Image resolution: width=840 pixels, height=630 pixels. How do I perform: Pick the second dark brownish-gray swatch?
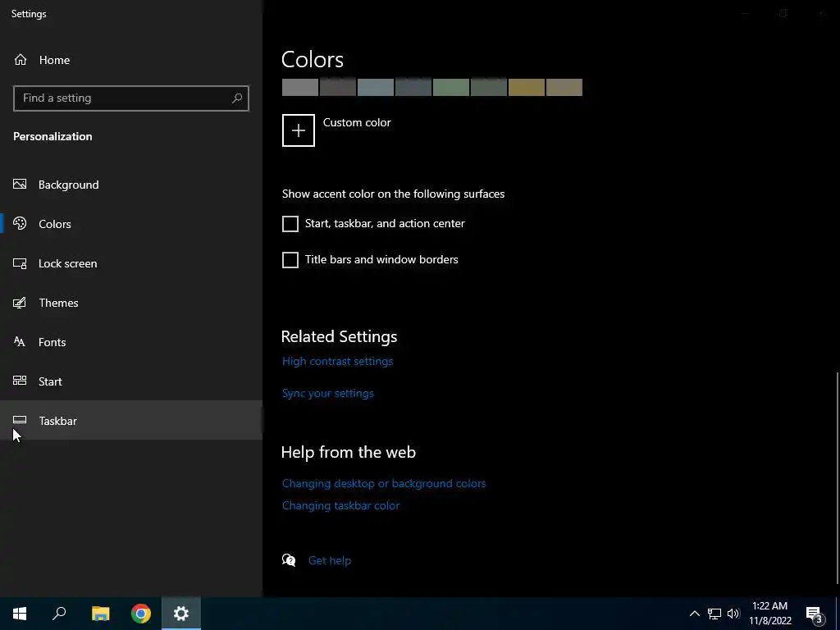click(x=338, y=87)
